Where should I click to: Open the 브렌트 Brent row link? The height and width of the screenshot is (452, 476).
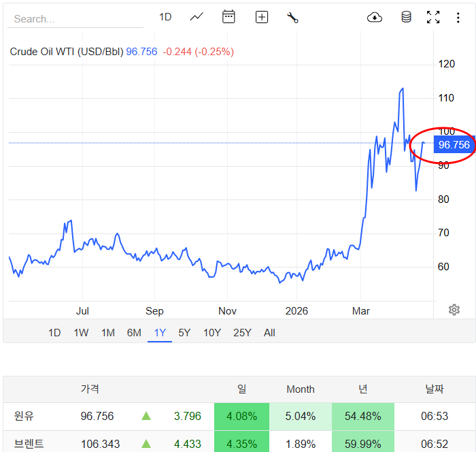pos(29,444)
